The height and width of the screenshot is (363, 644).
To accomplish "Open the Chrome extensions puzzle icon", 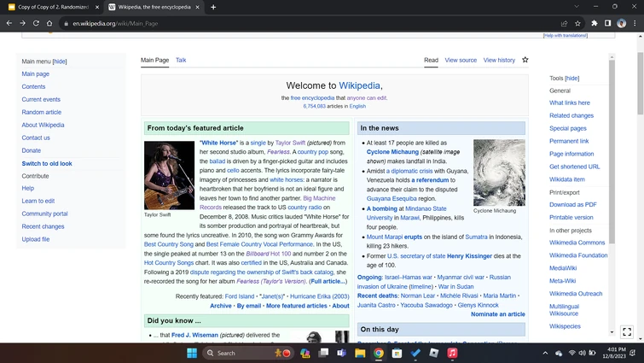I will (595, 23).
